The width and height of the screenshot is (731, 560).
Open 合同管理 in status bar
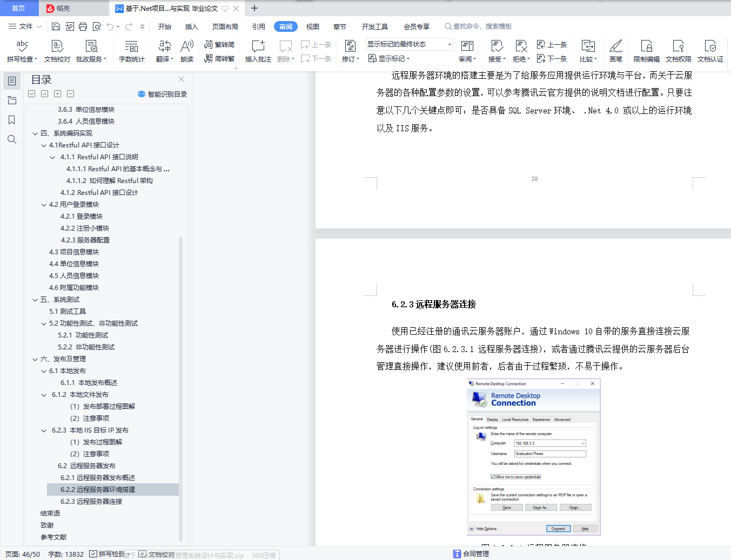click(471, 554)
